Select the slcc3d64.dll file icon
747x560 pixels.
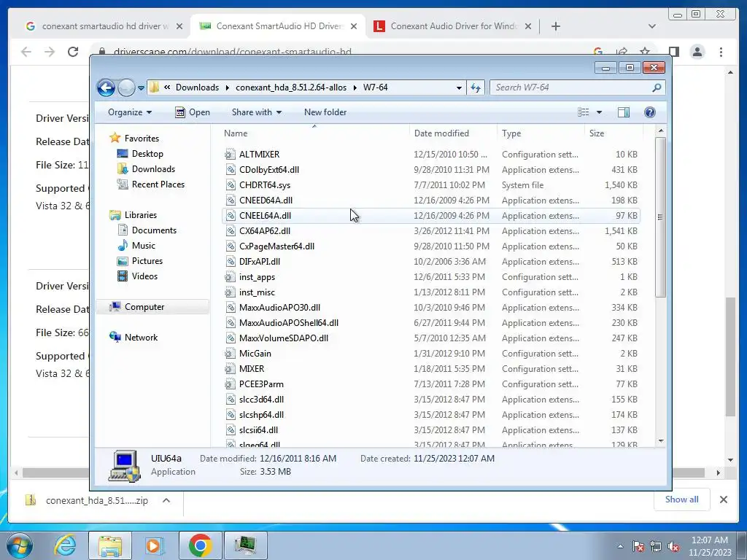230,400
